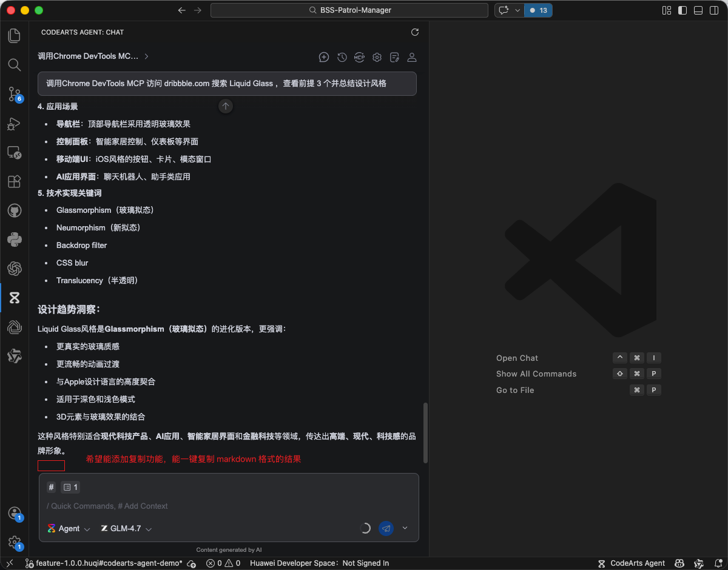Open the Search view in activity bar
Screen dimensions: 728x570
(x=15, y=65)
